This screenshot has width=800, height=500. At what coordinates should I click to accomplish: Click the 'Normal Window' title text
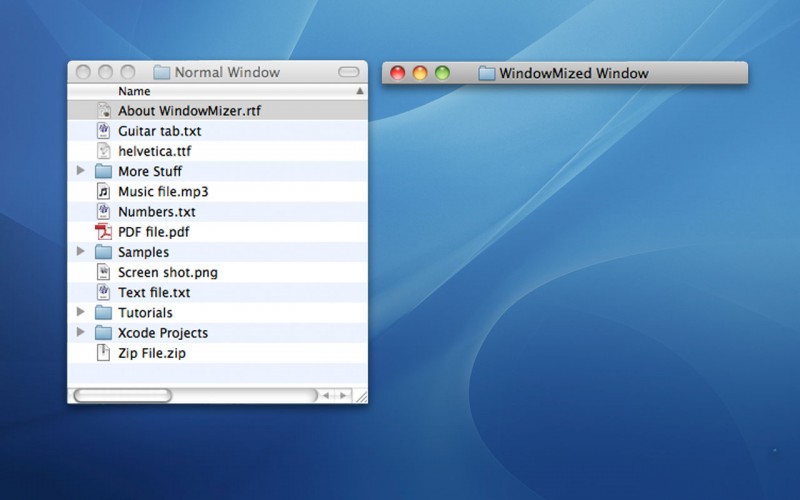pos(228,72)
